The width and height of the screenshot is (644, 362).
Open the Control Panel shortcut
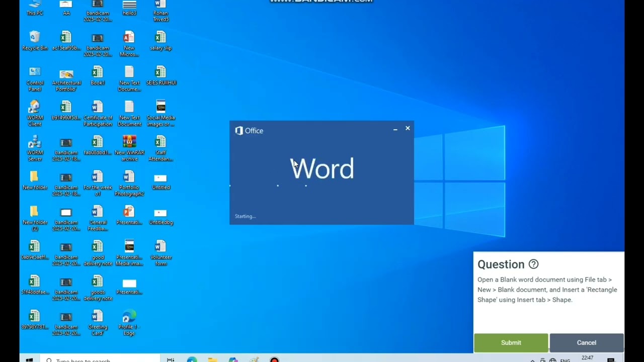pyautogui.click(x=35, y=79)
